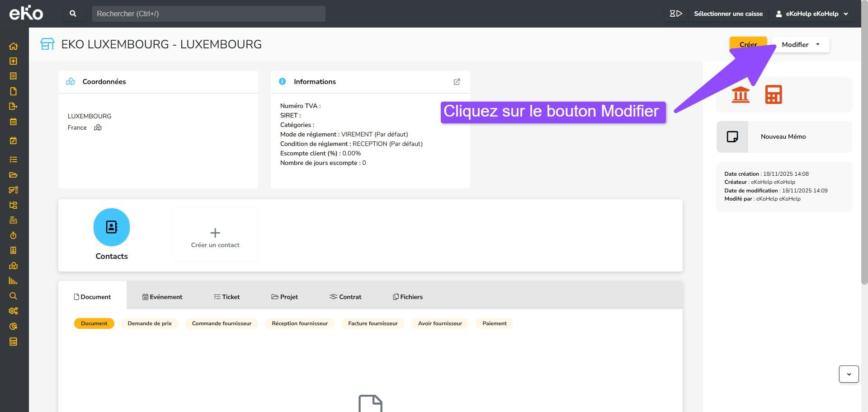Click the orange calculator icon
Viewport: 868px width, 412px height.
point(773,94)
